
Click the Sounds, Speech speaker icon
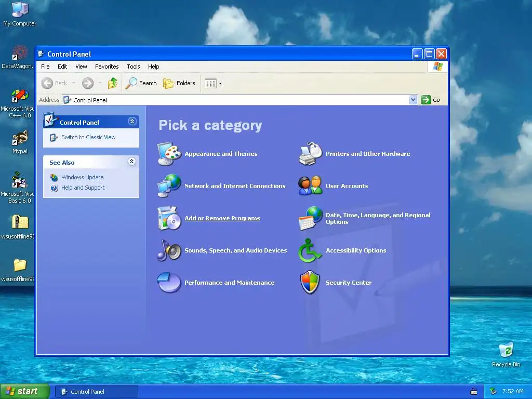tap(169, 250)
